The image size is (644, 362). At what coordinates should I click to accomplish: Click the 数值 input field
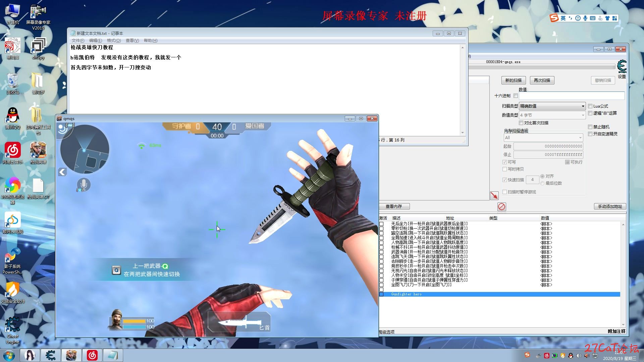[572, 96]
